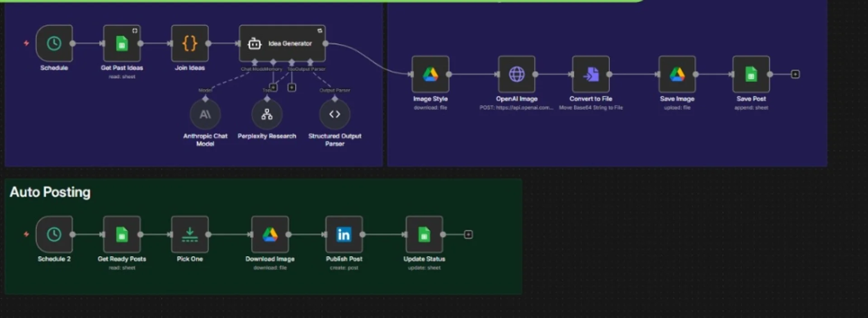
Task: Add a node after Save Post
Action: point(795,74)
